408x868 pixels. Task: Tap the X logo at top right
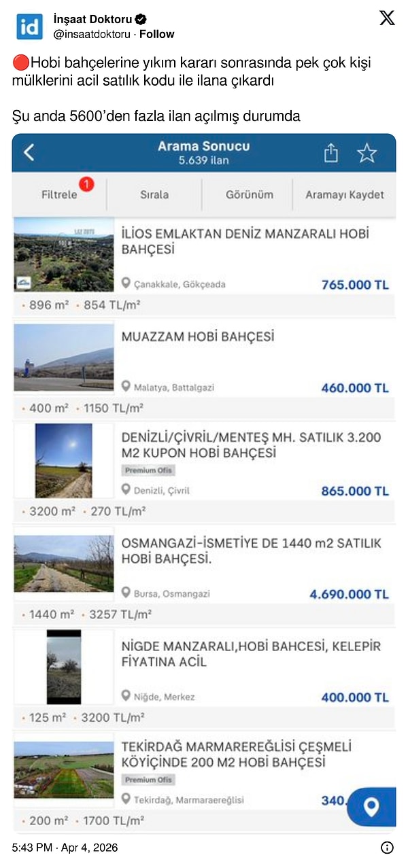[388, 19]
